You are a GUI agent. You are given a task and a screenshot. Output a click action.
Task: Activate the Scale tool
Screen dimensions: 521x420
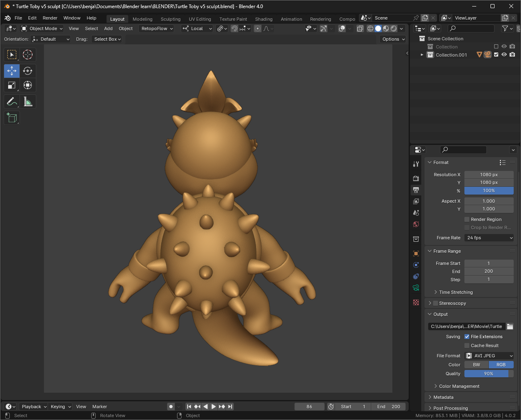[x=12, y=85]
